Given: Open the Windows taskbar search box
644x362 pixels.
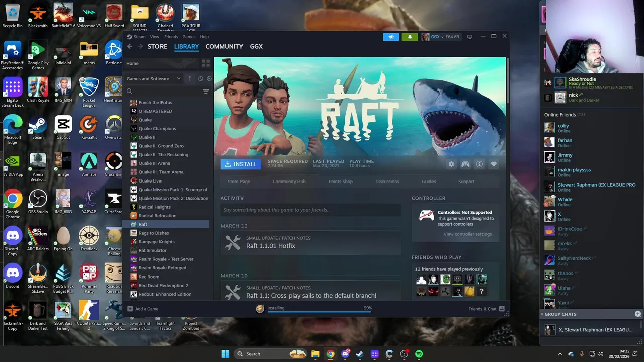Looking at the screenshot, I should pyautogui.click(x=271, y=354).
